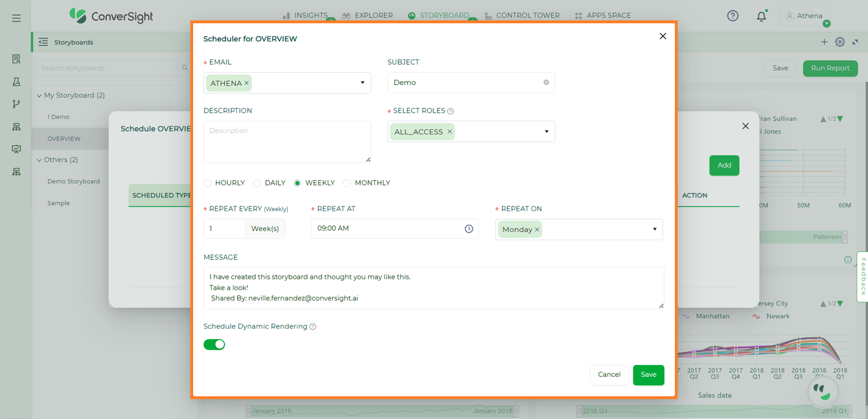Open 1 Demo storyboard
The width and height of the screenshot is (868, 419).
pos(59,117)
